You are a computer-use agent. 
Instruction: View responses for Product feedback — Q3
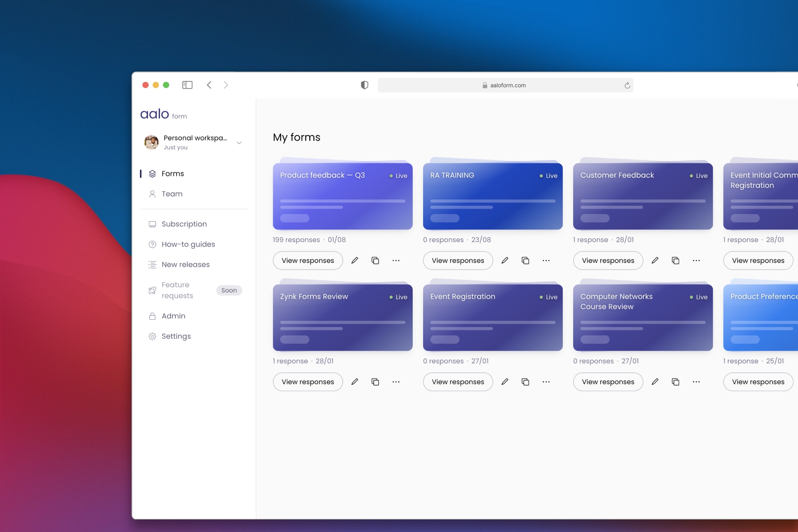[308, 261]
